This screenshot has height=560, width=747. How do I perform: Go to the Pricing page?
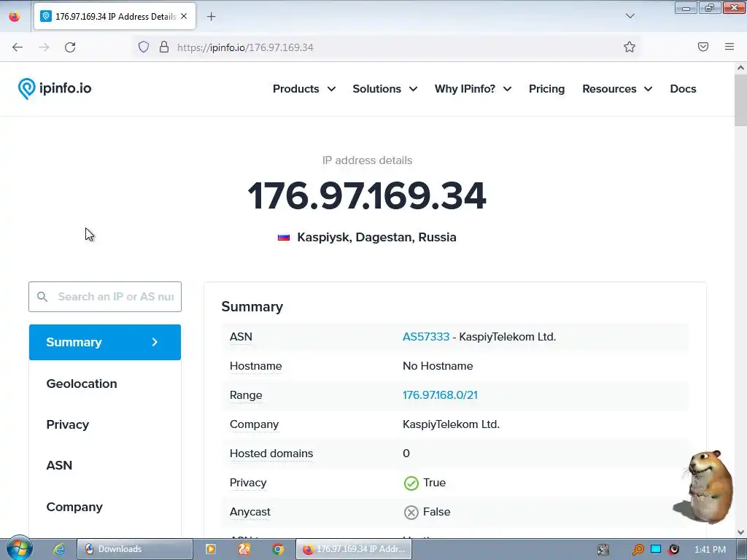pos(546,89)
